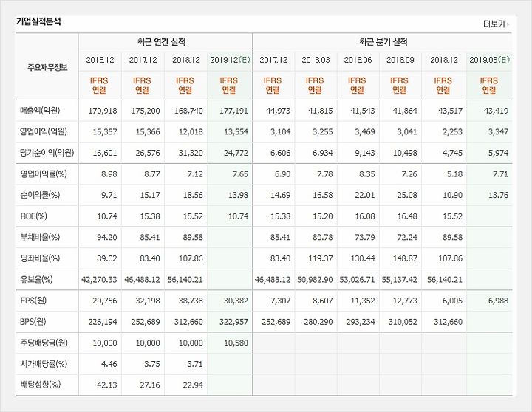This screenshot has width=532, height=412.
Task: Select operating profit value 12,018
Action: pos(191,132)
